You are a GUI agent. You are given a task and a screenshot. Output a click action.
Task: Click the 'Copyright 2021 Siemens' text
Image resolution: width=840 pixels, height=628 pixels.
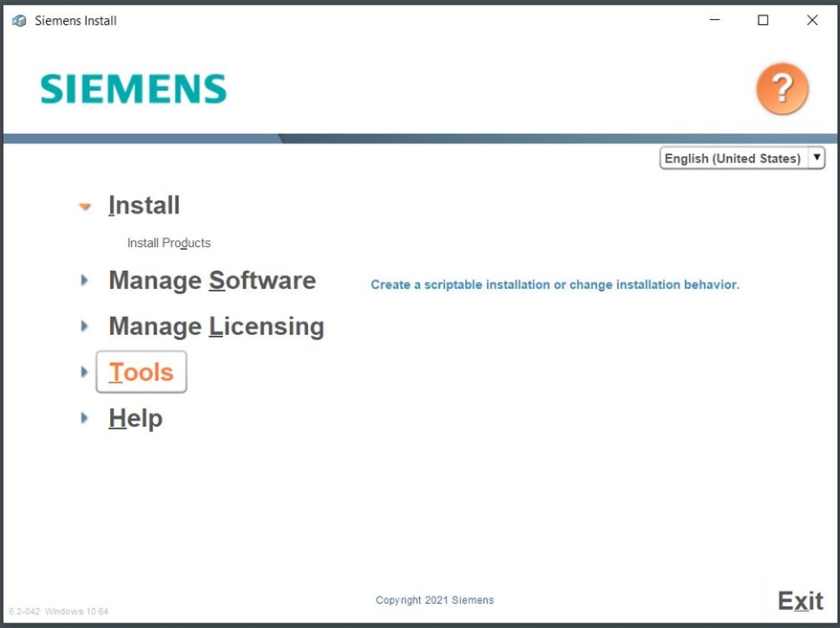click(434, 600)
